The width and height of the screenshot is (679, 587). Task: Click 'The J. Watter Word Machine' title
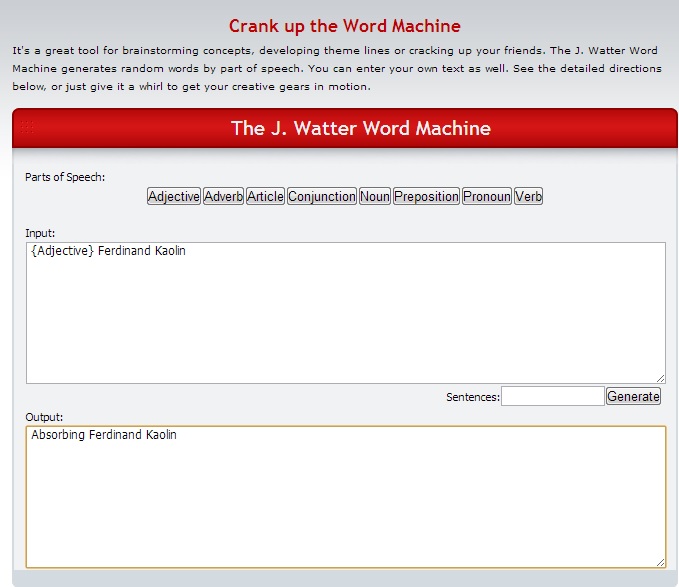tap(361, 128)
